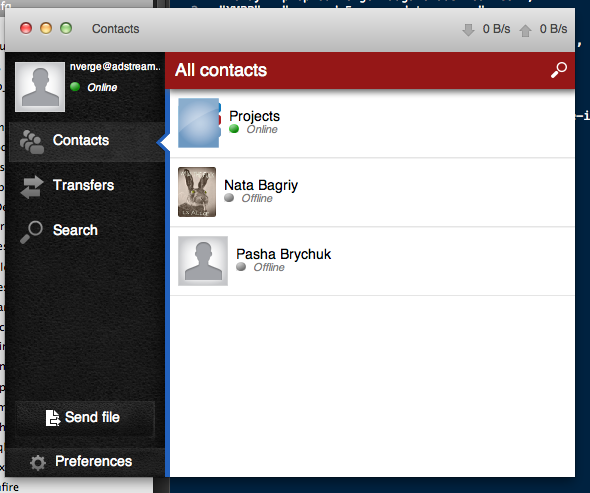Image resolution: width=590 pixels, height=493 pixels.
Task: Click Nata Bagriy's grey offline dot
Action: (x=229, y=198)
